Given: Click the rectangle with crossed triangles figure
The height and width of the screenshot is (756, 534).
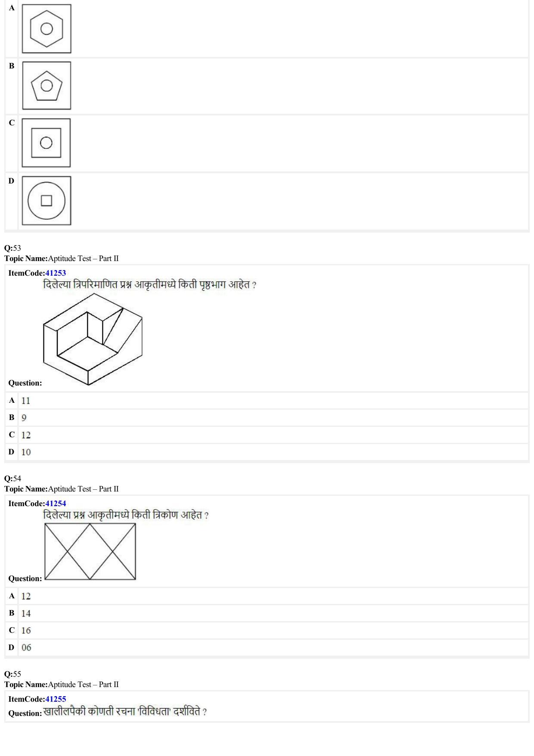Looking at the screenshot, I should pyautogui.click(x=90, y=551).
